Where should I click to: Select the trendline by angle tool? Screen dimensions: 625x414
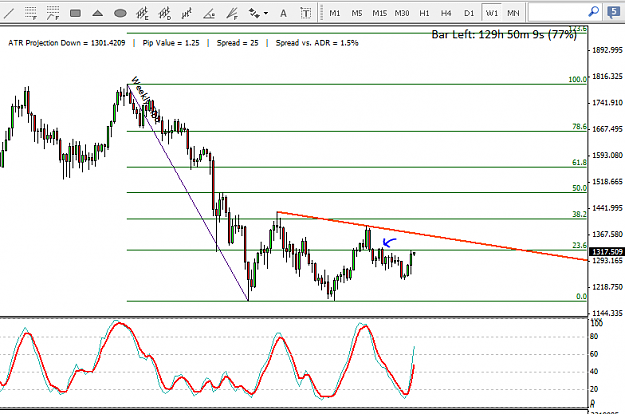click(209, 14)
